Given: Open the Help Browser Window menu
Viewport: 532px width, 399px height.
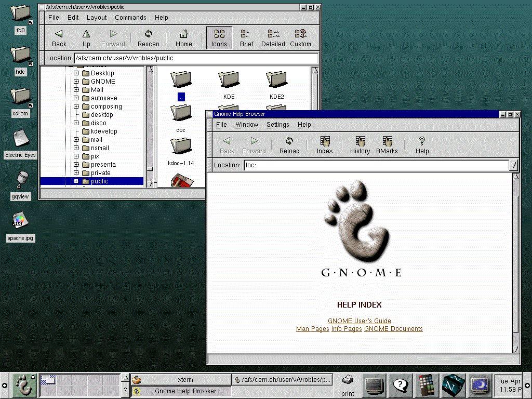Looking at the screenshot, I should point(247,125).
